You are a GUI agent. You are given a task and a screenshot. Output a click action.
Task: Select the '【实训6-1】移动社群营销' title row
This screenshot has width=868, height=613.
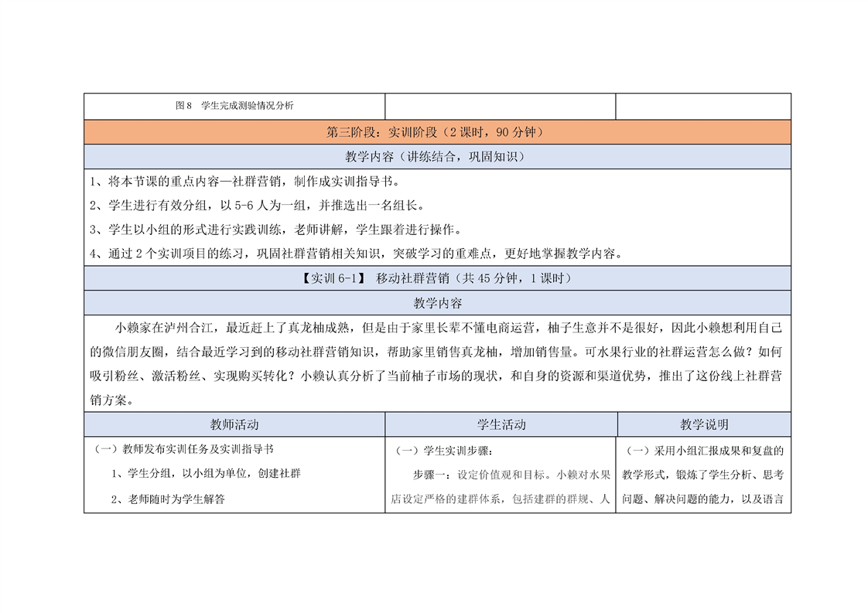[x=437, y=278]
